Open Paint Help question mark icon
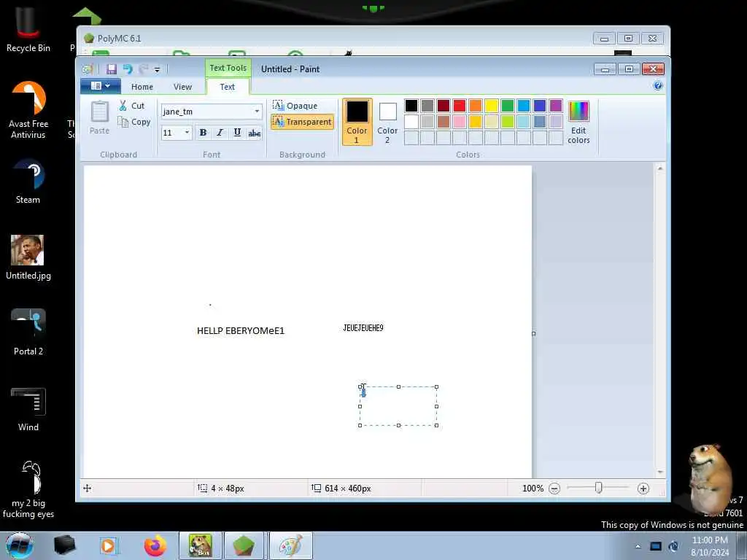Screen dimensions: 747x560 (x=658, y=86)
